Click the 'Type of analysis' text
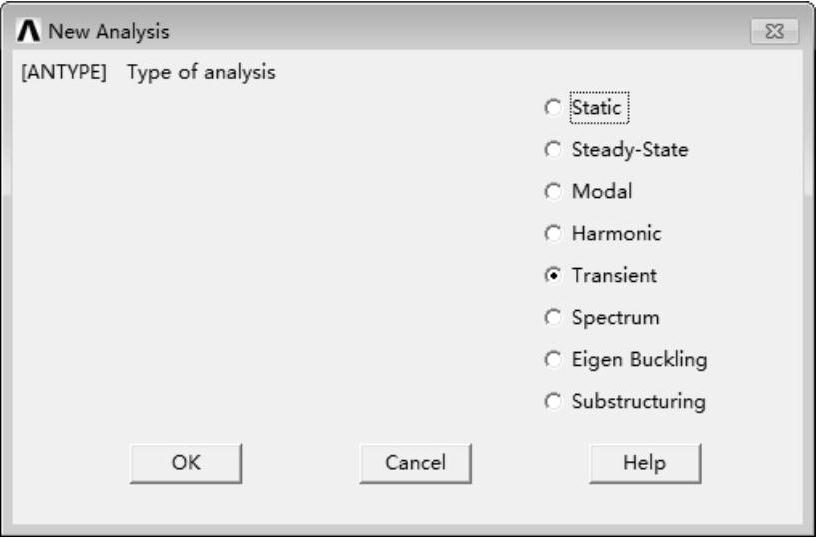Screen dimensions: 816x538 point(201,73)
